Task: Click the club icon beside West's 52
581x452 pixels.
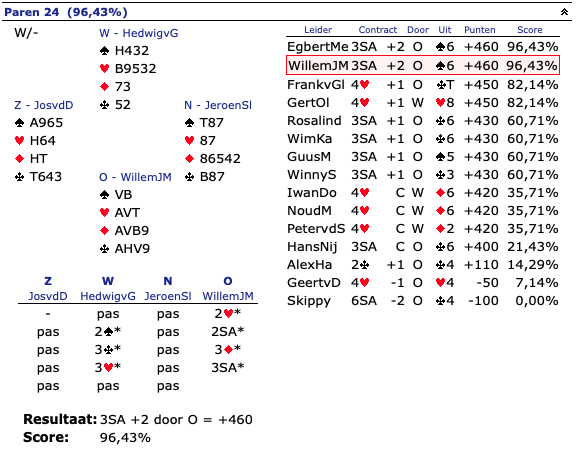Action: 104,104
